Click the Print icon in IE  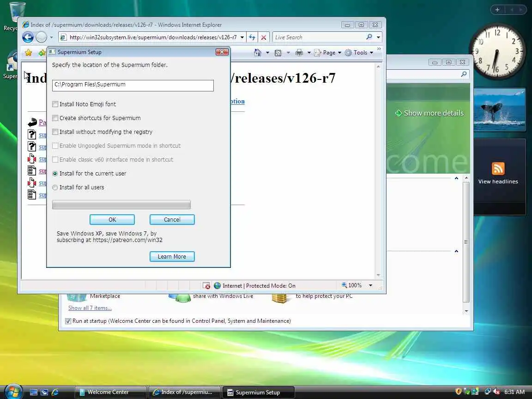coord(299,53)
